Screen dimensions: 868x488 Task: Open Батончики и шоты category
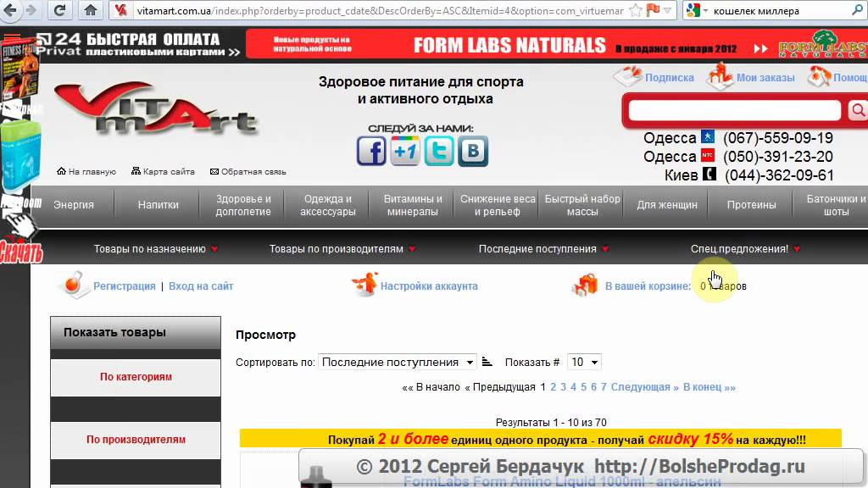coord(836,205)
